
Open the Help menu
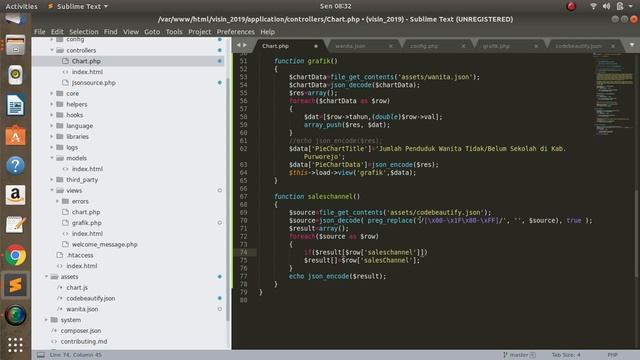(267, 32)
